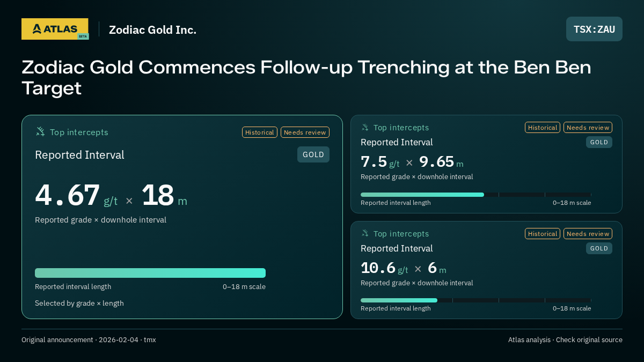
Task: Click the drill icon in the 7.5 g/t card
Action: pyautogui.click(x=365, y=127)
